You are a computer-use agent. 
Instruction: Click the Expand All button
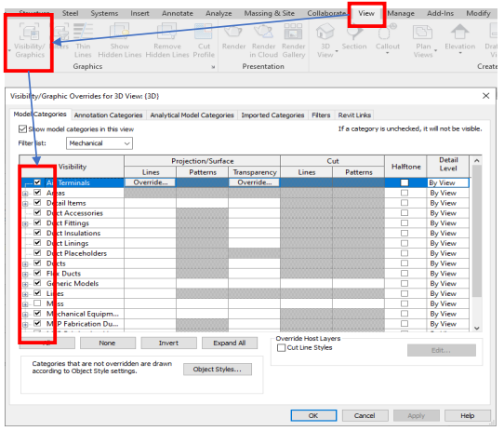point(230,343)
